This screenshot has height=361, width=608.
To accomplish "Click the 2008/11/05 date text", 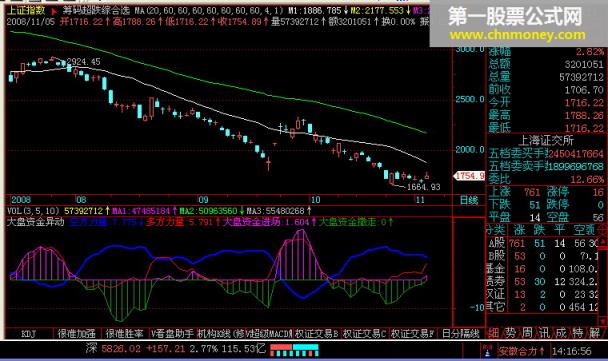I will 31,22.
